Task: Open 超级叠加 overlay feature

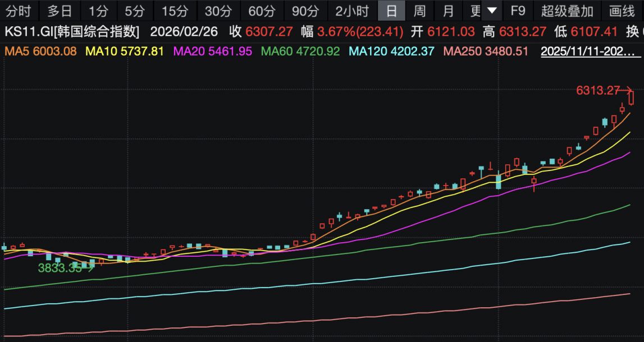Action: pyautogui.click(x=567, y=11)
